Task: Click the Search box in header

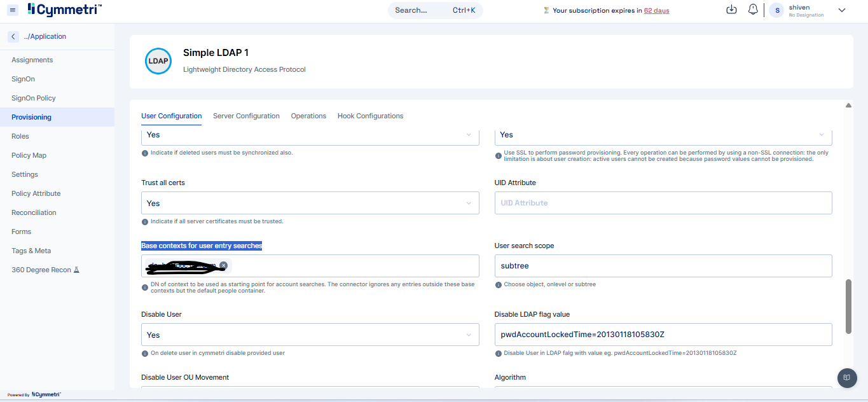Action: click(436, 10)
